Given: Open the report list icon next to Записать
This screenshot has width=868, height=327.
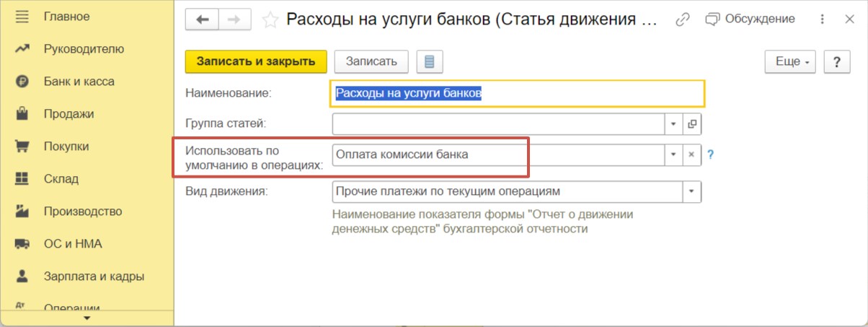Looking at the screenshot, I should pos(429,61).
